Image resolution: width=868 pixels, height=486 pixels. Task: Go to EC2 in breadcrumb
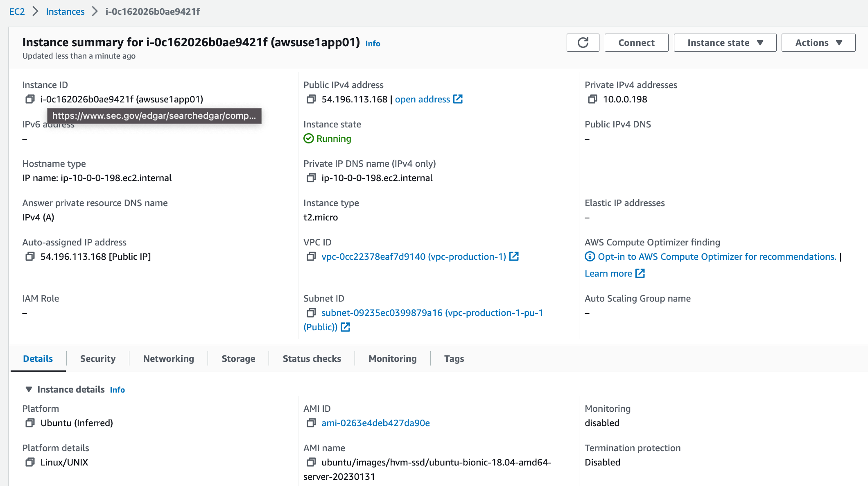pyautogui.click(x=17, y=11)
